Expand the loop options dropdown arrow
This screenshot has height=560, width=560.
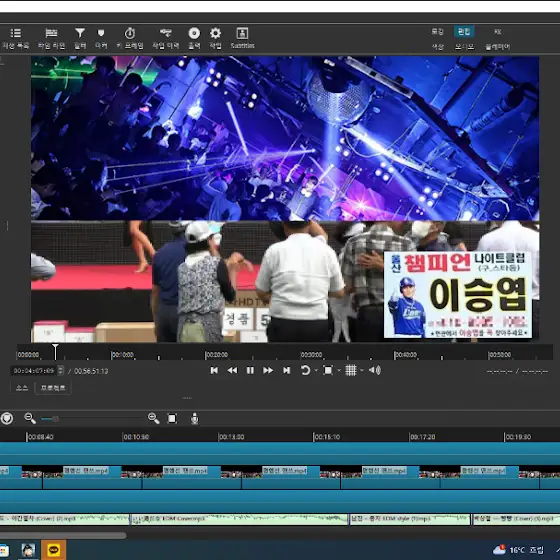click(x=316, y=370)
